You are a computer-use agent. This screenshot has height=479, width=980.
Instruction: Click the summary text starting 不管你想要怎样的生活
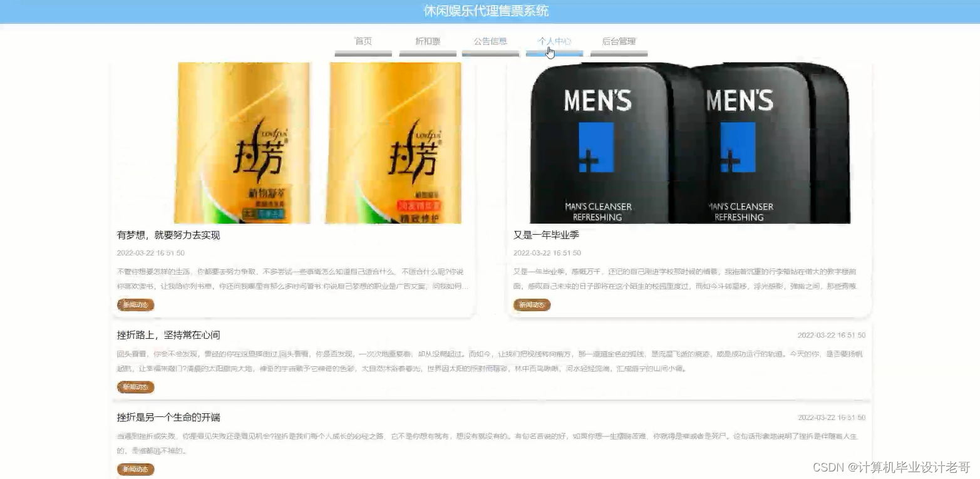tap(293, 279)
